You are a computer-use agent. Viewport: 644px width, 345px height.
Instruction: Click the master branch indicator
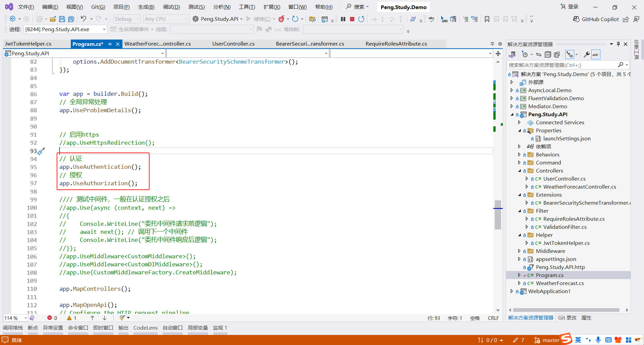tap(547, 340)
